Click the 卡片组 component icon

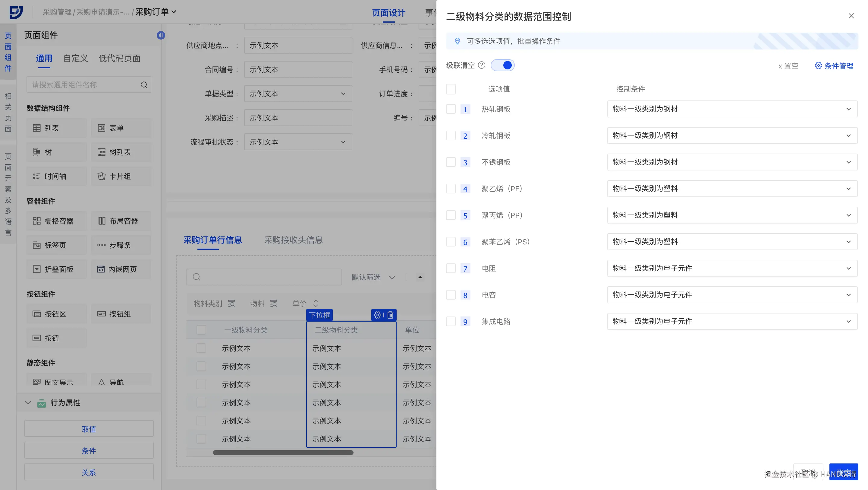[101, 177]
